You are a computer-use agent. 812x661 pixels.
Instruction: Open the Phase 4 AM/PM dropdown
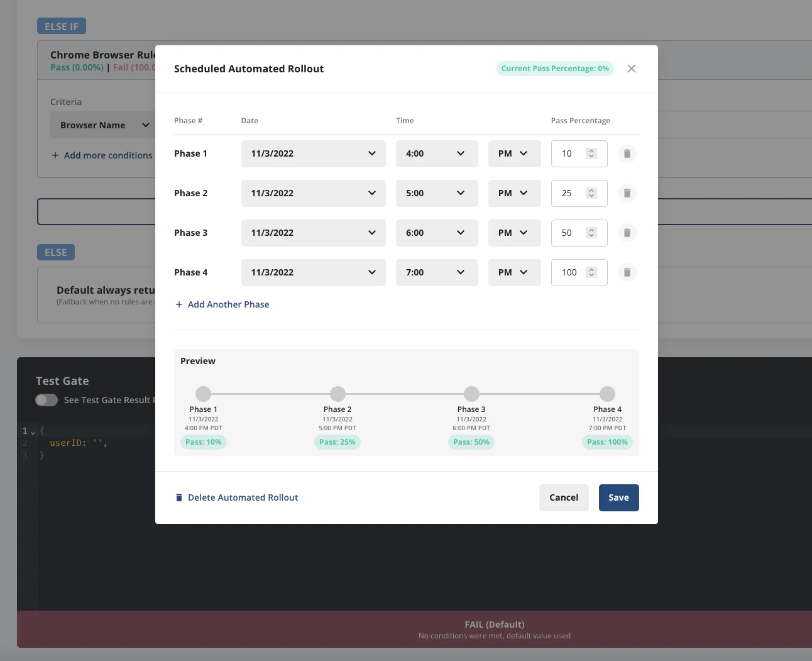point(515,272)
